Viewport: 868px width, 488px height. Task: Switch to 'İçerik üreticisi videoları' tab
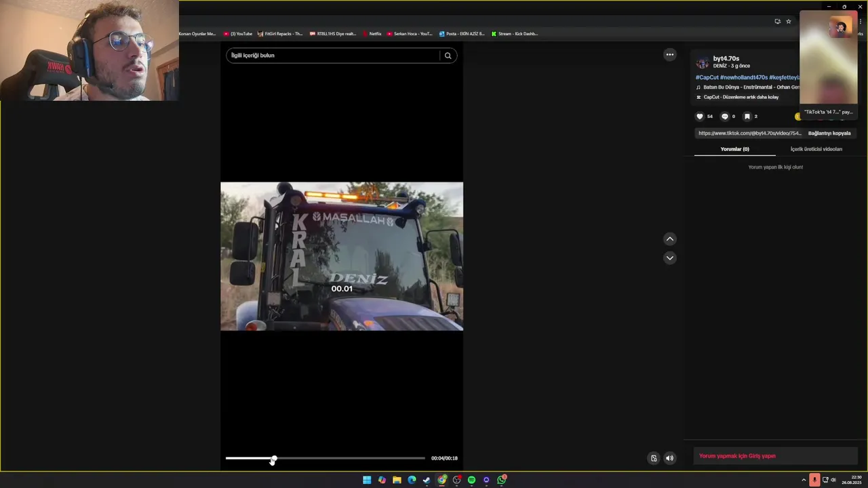pyautogui.click(x=816, y=149)
